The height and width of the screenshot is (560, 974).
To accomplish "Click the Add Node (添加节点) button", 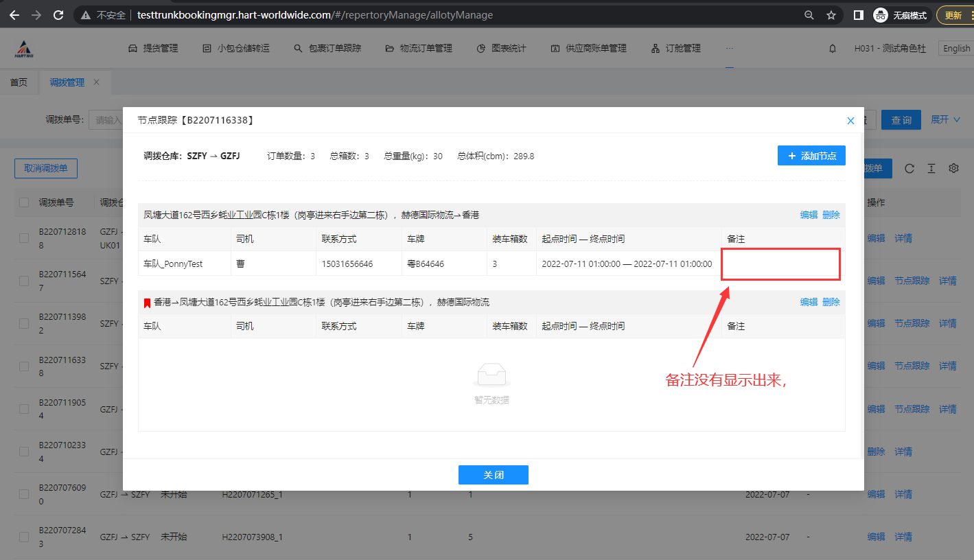I will [x=811, y=156].
